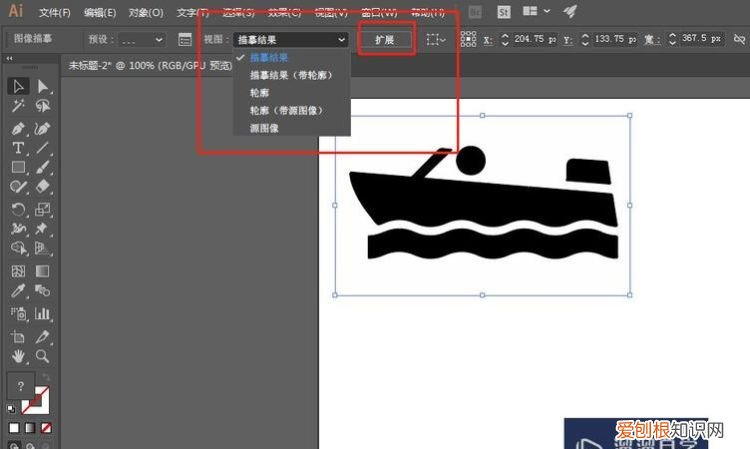Choose the Lasso tool
750x449 pixels.
pos(43,106)
